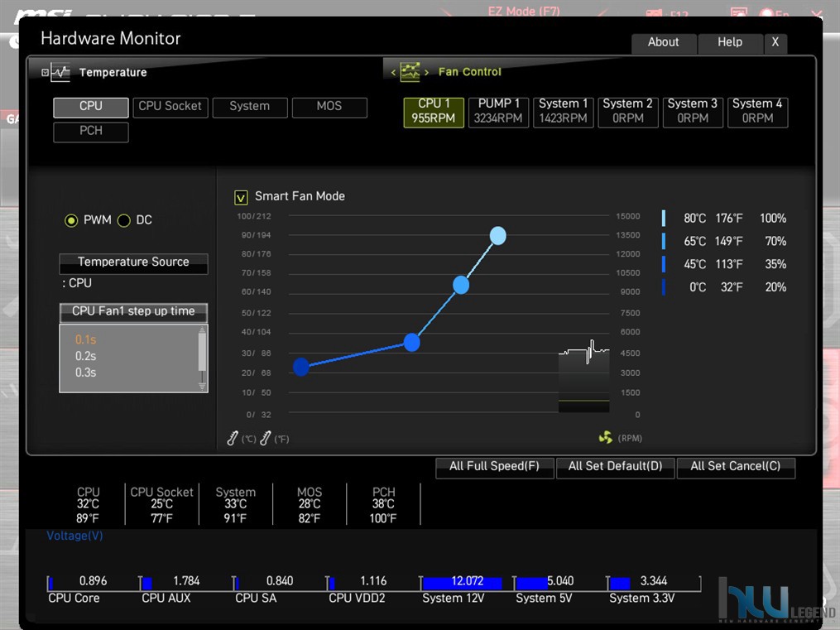Click the Fan Control graph icon
The height and width of the screenshot is (630, 840).
tap(410, 72)
